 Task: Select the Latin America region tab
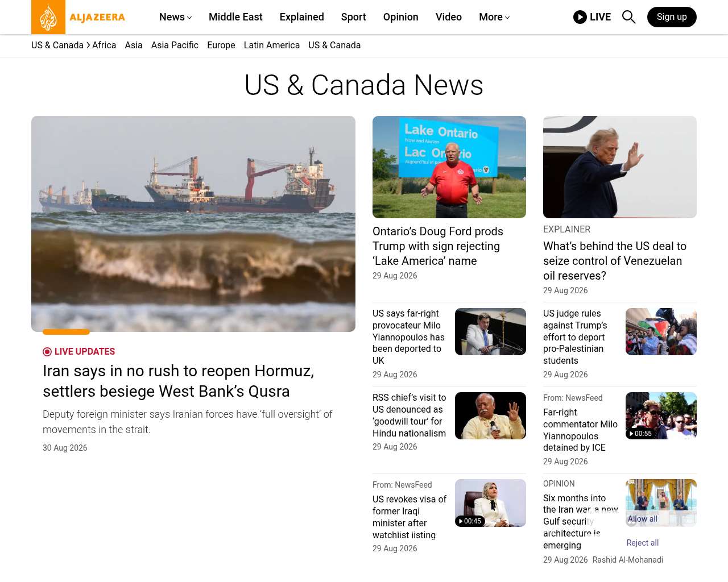[272, 45]
